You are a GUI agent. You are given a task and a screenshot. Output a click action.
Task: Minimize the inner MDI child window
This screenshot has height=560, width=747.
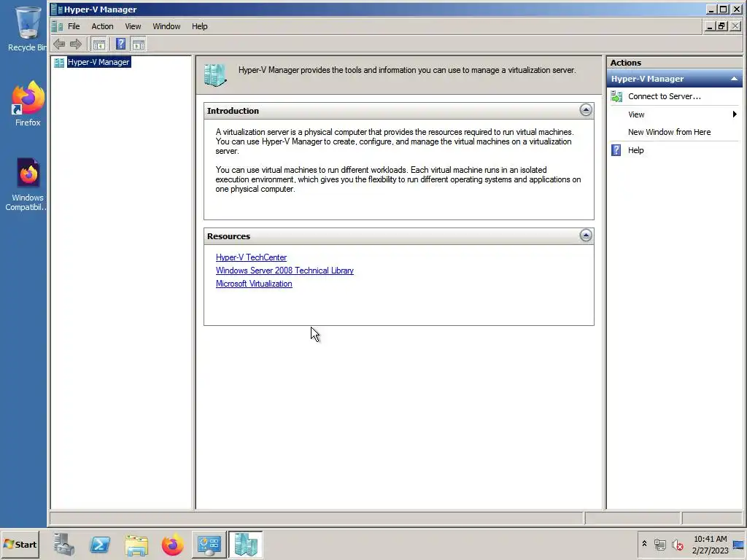coord(710,26)
